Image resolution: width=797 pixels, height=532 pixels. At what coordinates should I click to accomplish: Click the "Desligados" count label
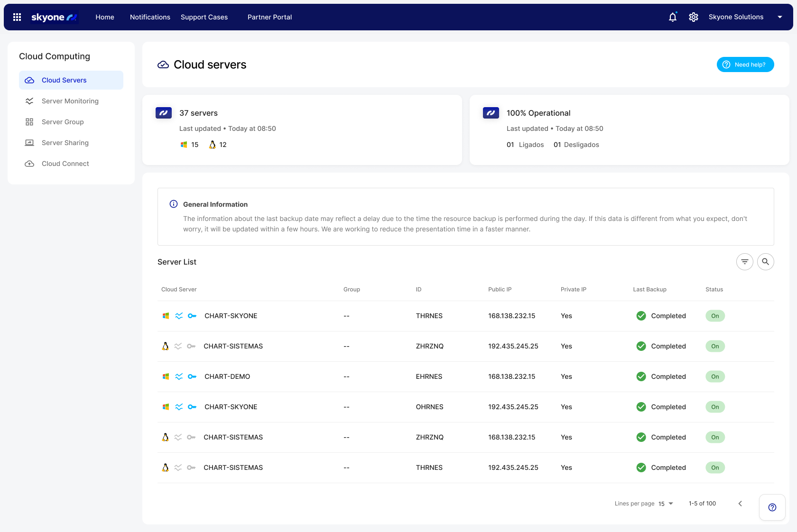(582, 145)
